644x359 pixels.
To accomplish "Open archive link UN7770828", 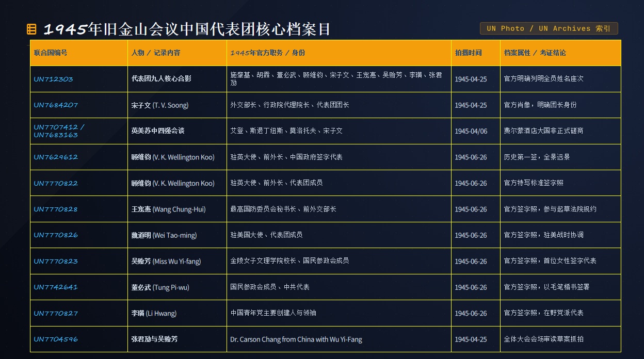I will click(56, 209).
